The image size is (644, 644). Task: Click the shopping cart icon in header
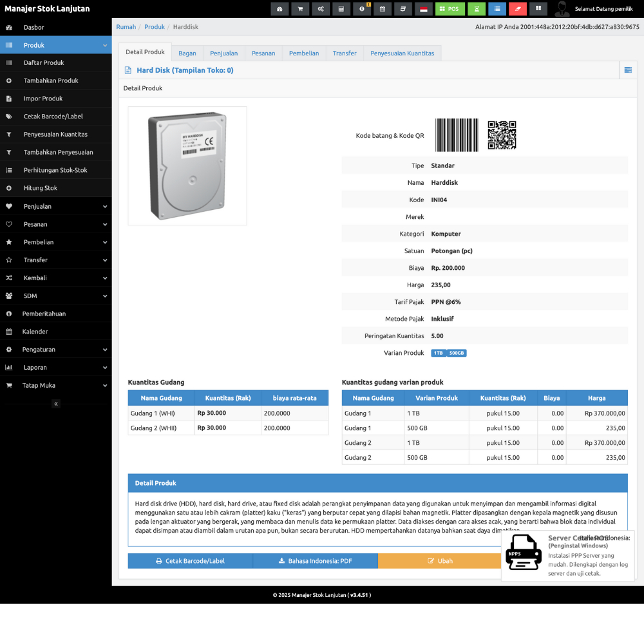[300, 9]
